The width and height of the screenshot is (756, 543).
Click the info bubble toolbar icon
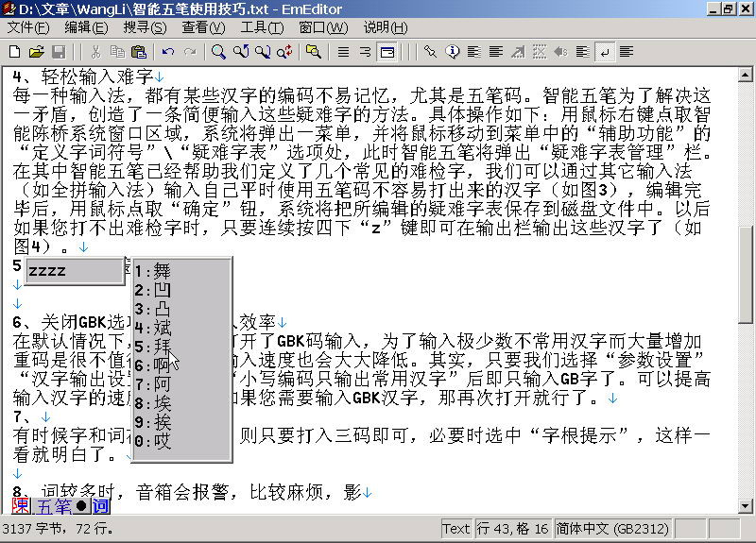click(x=453, y=52)
